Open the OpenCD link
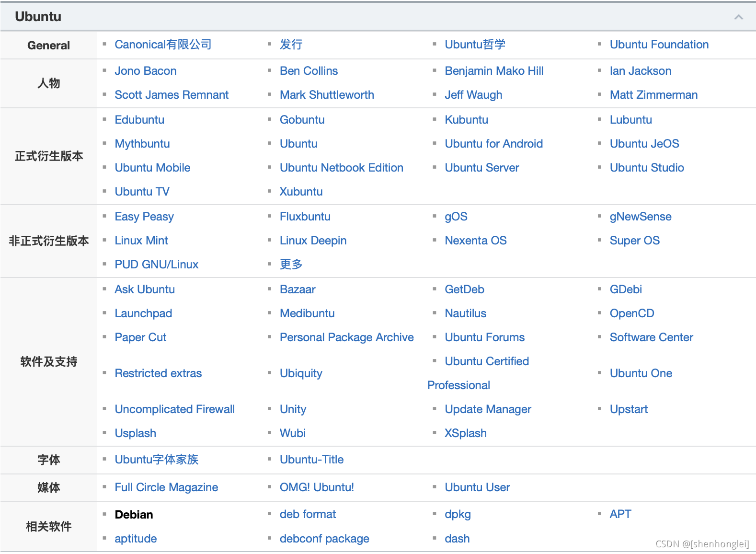 pyautogui.click(x=632, y=313)
